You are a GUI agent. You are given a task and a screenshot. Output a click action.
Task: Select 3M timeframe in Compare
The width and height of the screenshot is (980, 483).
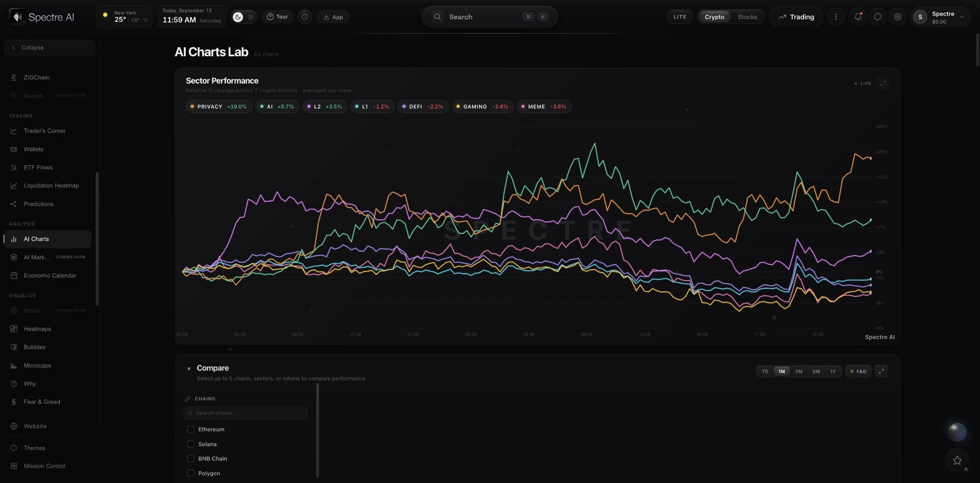tap(799, 371)
